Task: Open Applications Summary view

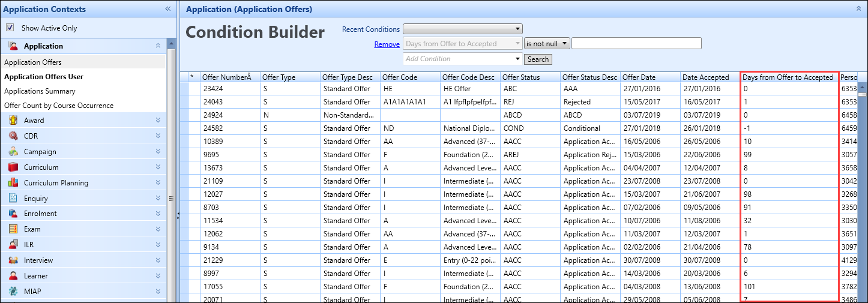Action: click(x=83, y=91)
